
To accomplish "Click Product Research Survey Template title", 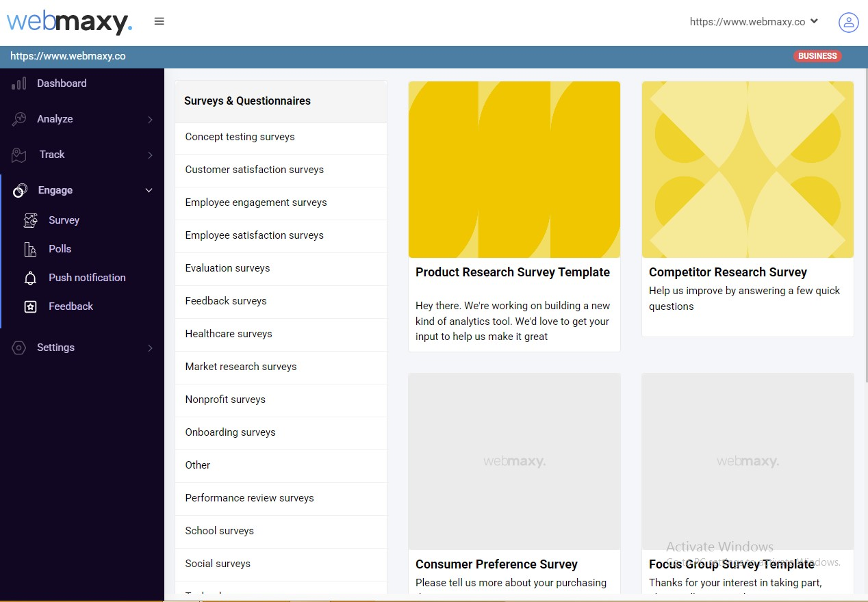I will coord(513,272).
